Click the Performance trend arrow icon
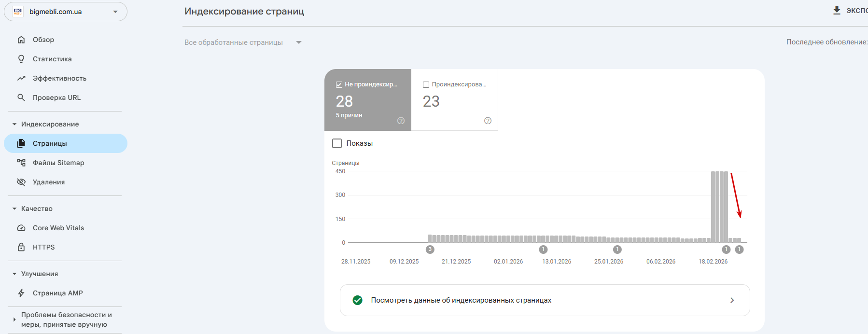Image resolution: width=868 pixels, height=334 pixels. [x=21, y=78]
